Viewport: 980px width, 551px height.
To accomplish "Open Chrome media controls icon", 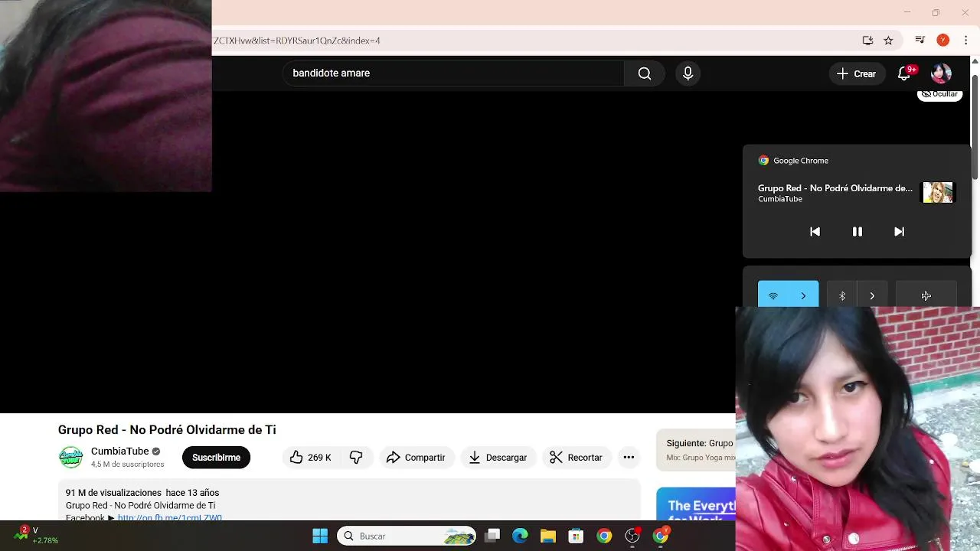I will click(x=920, y=41).
